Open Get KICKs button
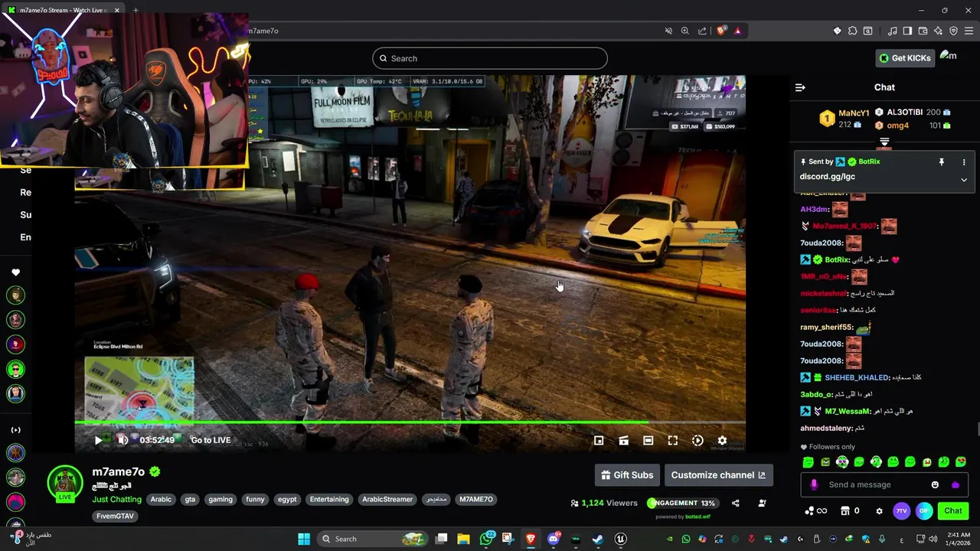Screen dimensions: 980x551 coord(905,58)
